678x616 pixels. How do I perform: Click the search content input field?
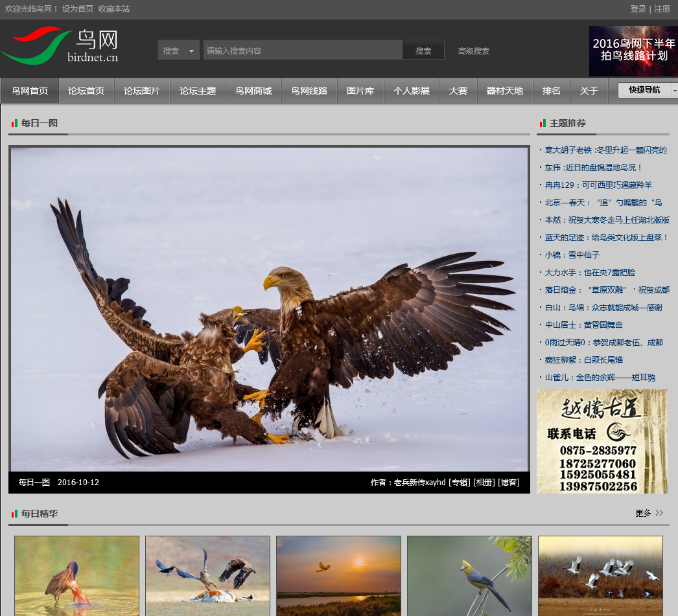(x=302, y=51)
